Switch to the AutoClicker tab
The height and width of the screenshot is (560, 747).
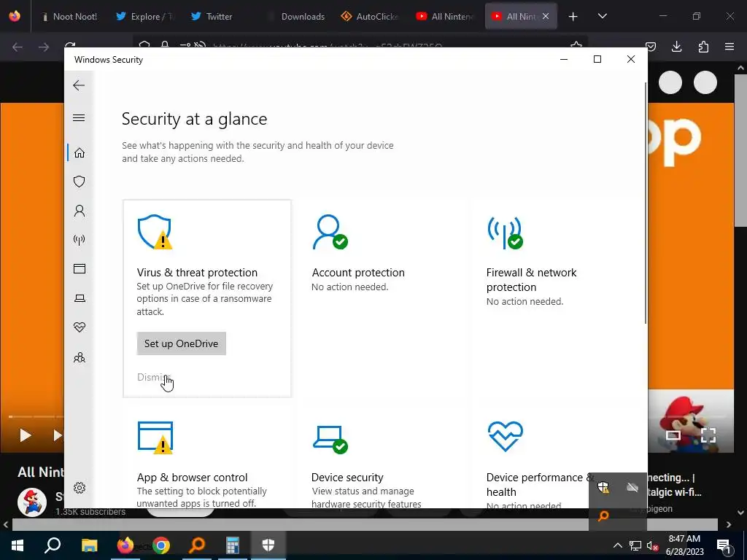370,16
